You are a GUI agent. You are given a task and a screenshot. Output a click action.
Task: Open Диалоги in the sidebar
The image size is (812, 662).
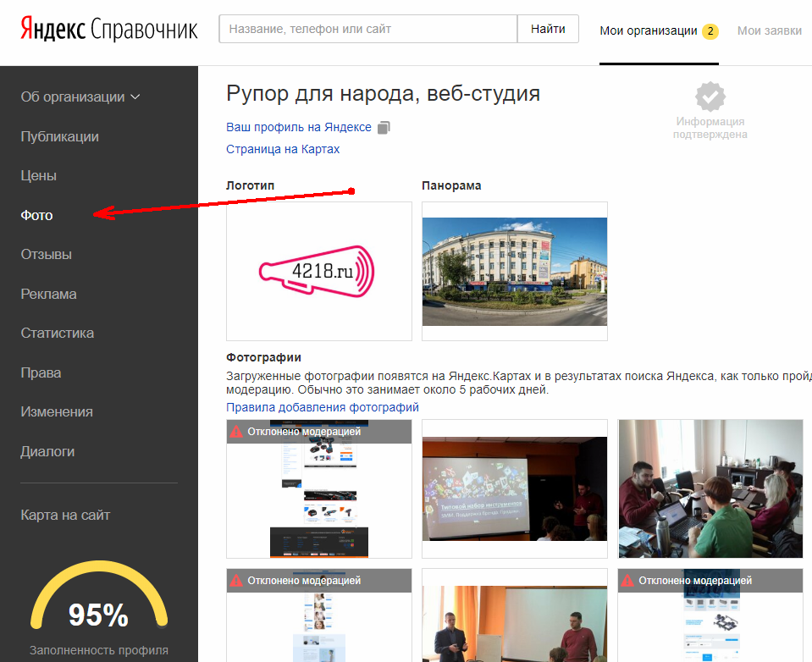coord(47,451)
